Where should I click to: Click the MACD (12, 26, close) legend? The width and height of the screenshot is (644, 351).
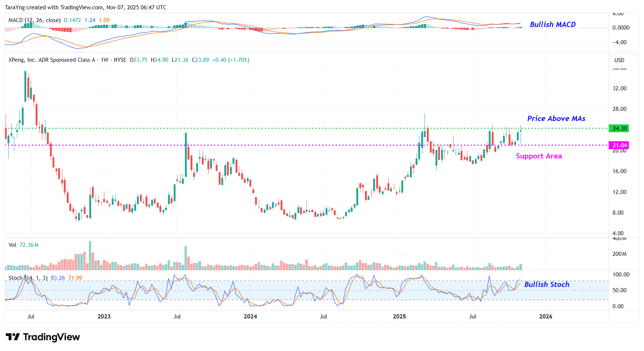pos(35,20)
